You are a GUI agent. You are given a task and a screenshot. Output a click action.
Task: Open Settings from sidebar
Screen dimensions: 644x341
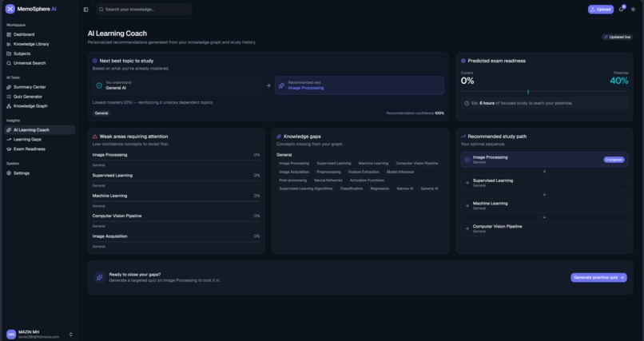tap(40, 173)
